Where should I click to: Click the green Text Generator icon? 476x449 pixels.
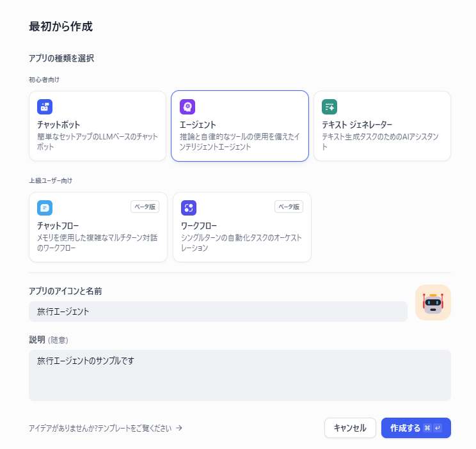click(329, 107)
